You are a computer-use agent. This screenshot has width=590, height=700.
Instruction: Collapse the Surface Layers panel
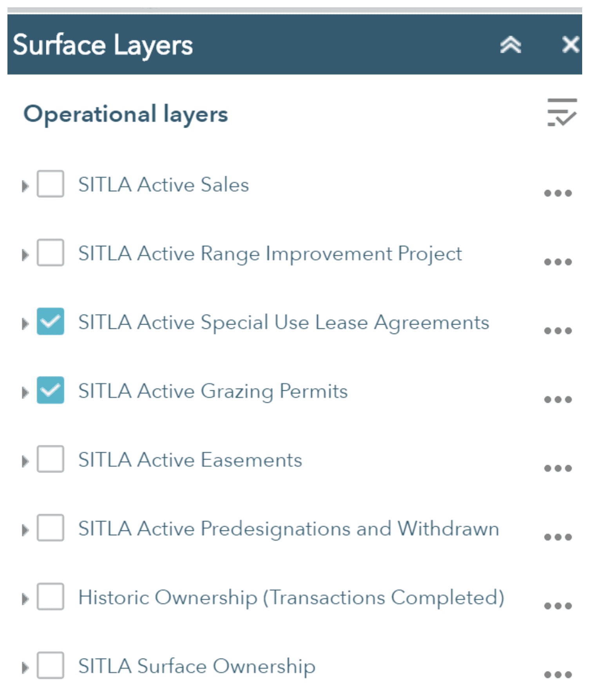point(510,45)
